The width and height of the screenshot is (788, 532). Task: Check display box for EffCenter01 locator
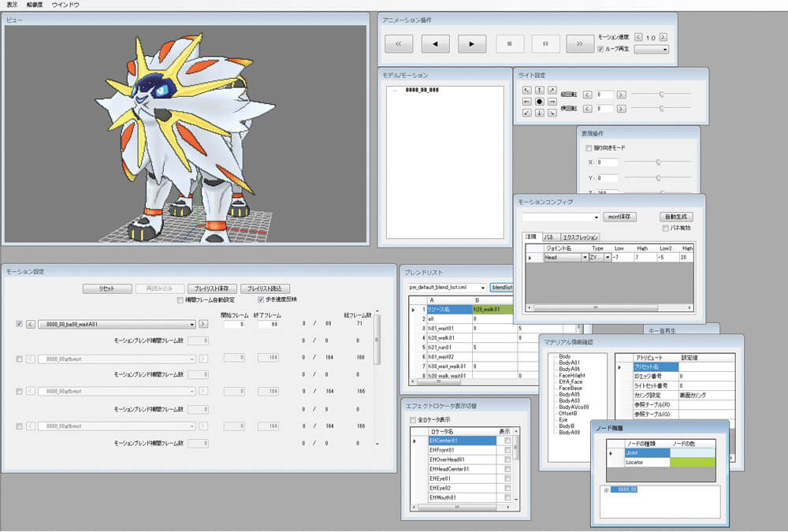point(507,441)
